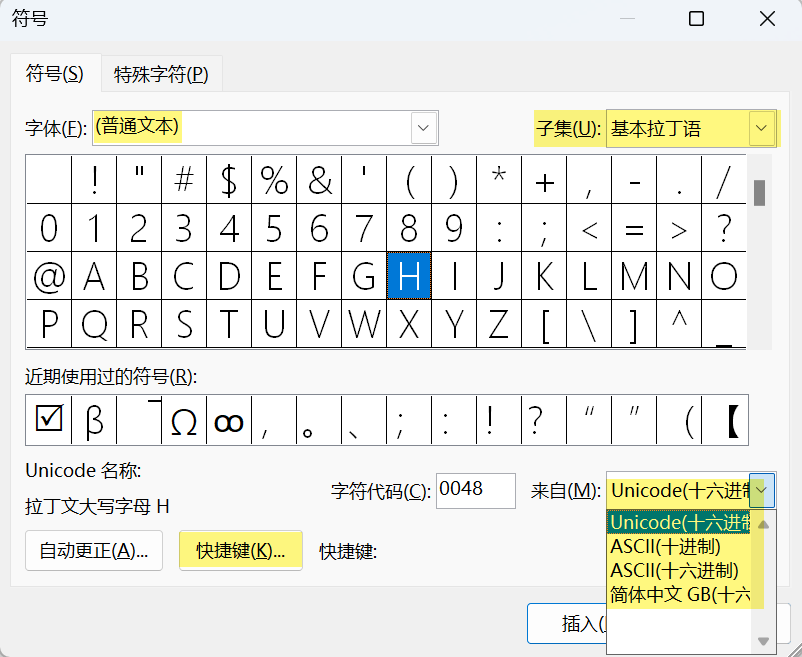
Task: Select the digit 0 in the grid
Action: click(49, 228)
